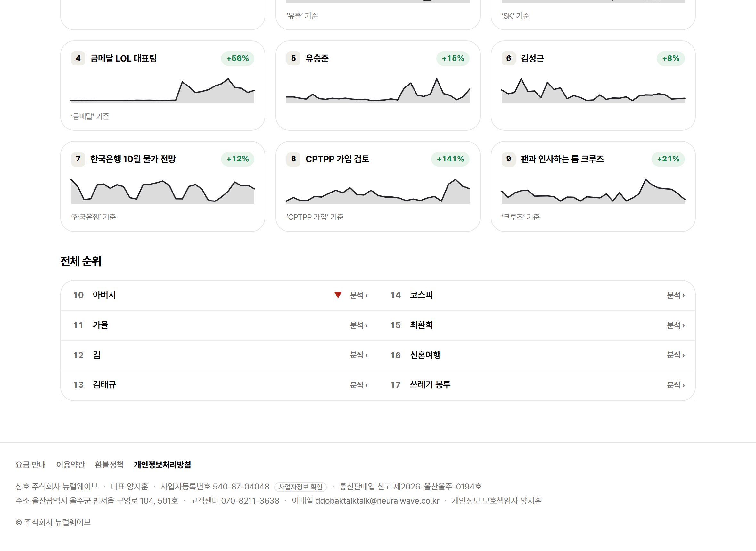Click the 사업자정보 확인 button

click(300, 487)
